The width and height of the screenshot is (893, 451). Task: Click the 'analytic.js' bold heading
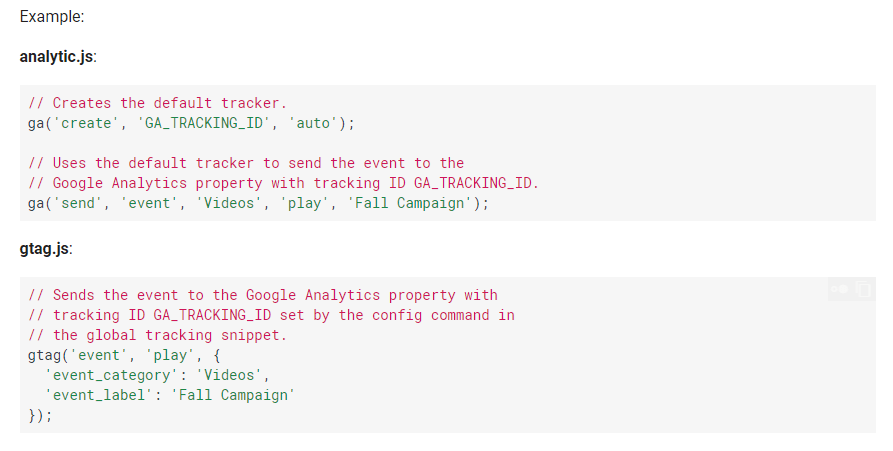point(56,57)
